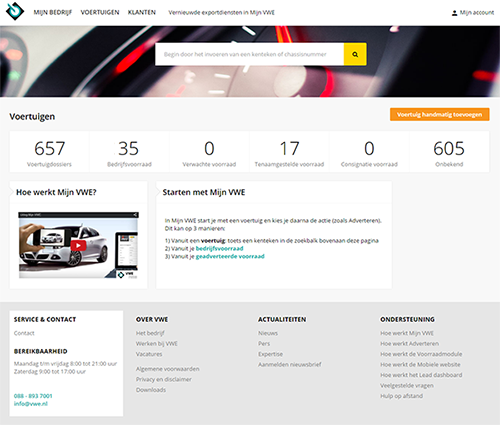Focus the kenteken of chassisnummer search field
This screenshot has height=425, width=500.
(x=249, y=54)
